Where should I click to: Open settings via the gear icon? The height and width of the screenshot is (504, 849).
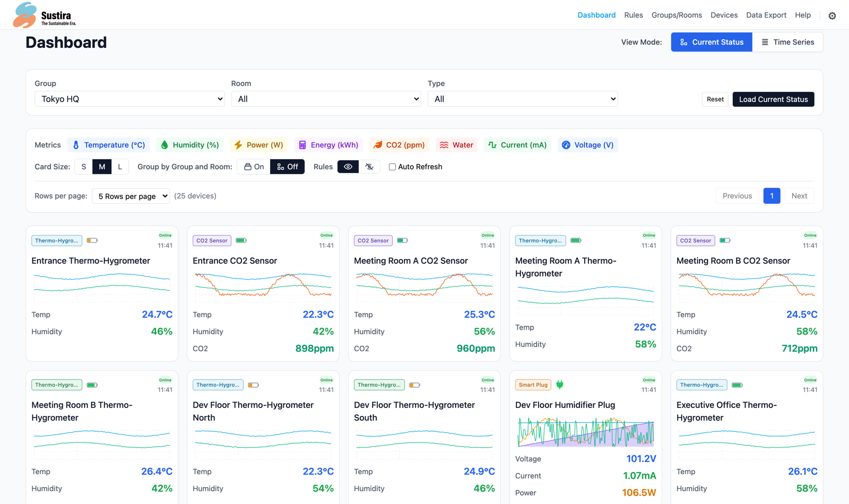pyautogui.click(x=832, y=16)
